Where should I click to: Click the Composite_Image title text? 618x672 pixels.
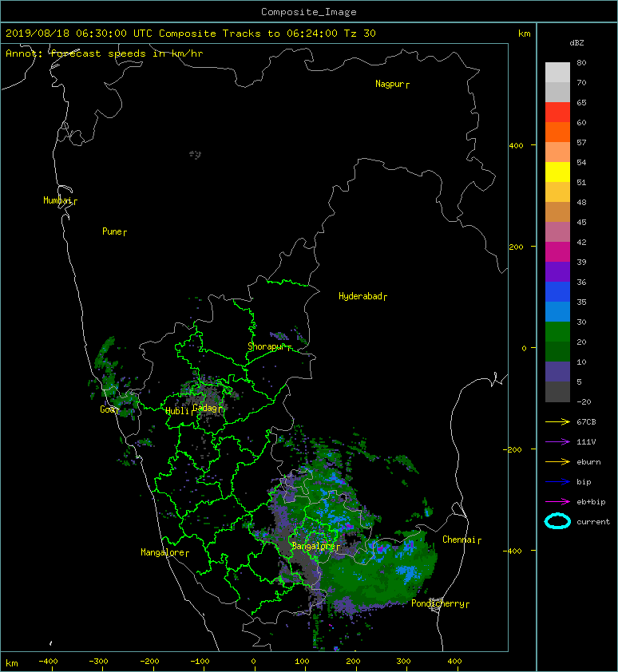click(309, 12)
